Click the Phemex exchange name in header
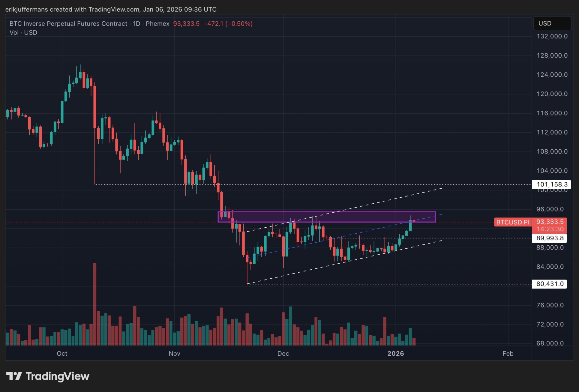The height and width of the screenshot is (392, 579). click(157, 24)
